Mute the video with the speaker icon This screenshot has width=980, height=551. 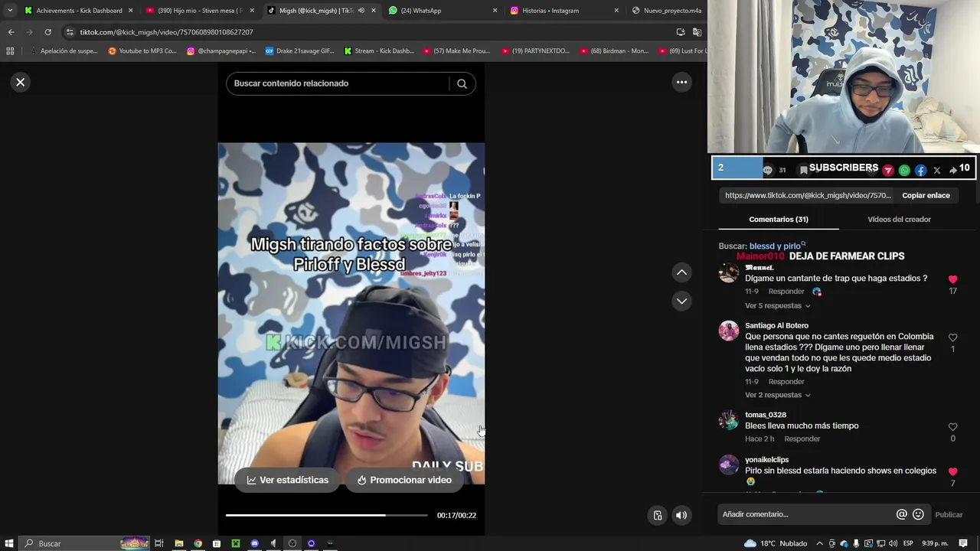click(681, 515)
